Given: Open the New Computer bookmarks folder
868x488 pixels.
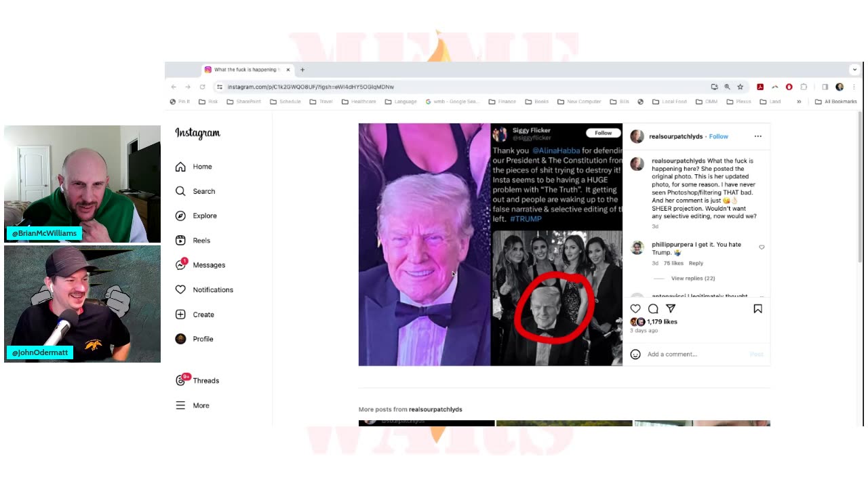Looking at the screenshot, I should (x=579, y=102).
